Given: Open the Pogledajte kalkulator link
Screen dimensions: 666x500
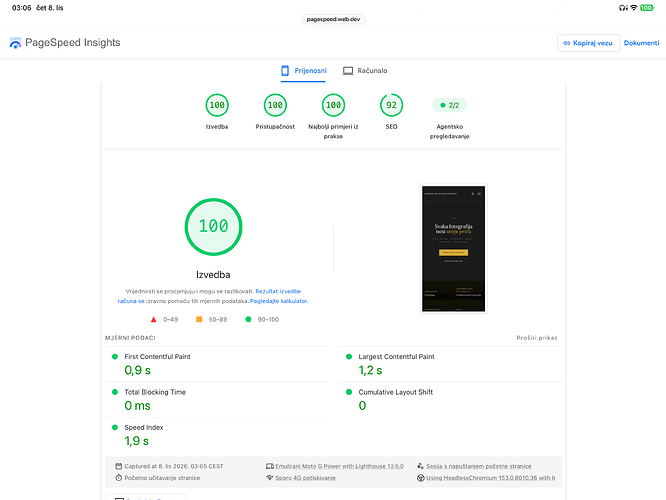Looking at the screenshot, I should click(x=279, y=301).
